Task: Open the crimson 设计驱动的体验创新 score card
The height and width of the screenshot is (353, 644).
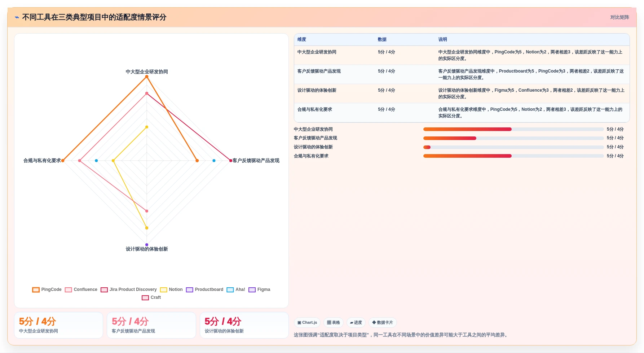Action: point(244,325)
